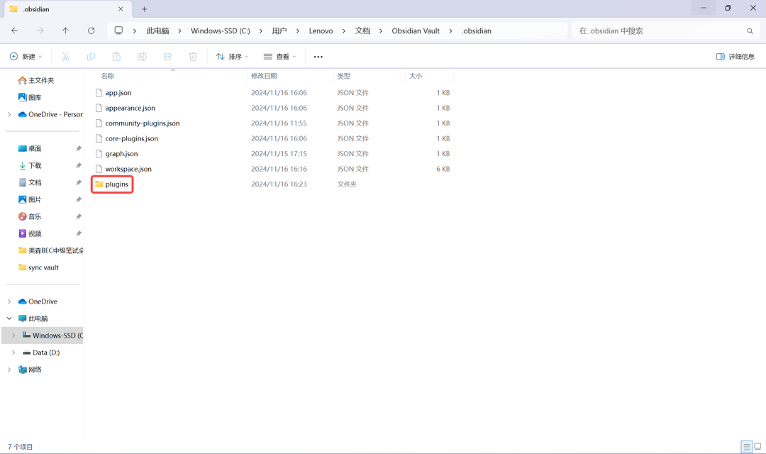This screenshot has width=766, height=454.
Task: Sort by the 修改日期 date column
Action: [264, 76]
